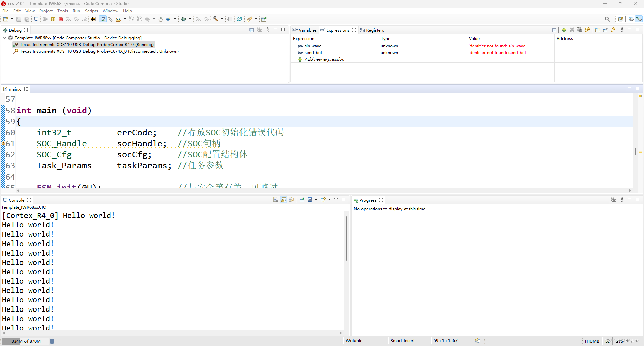This screenshot has height=346, width=644.
Task: Click the Suspend (pause) debug button
Action: tap(53, 19)
